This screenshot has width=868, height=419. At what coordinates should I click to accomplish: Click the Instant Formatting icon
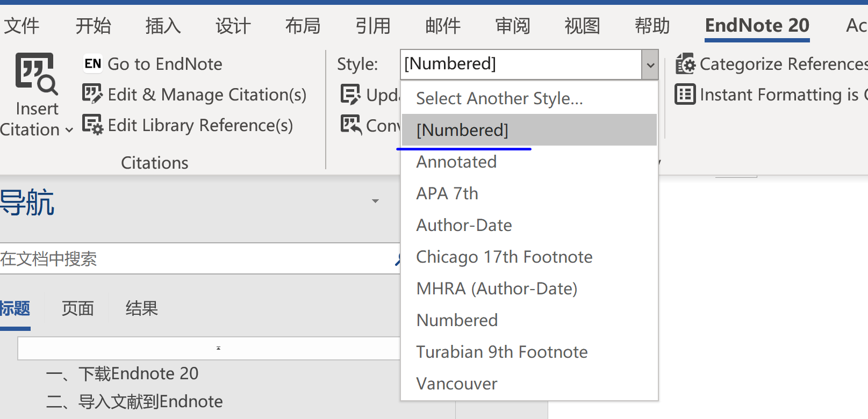(685, 95)
